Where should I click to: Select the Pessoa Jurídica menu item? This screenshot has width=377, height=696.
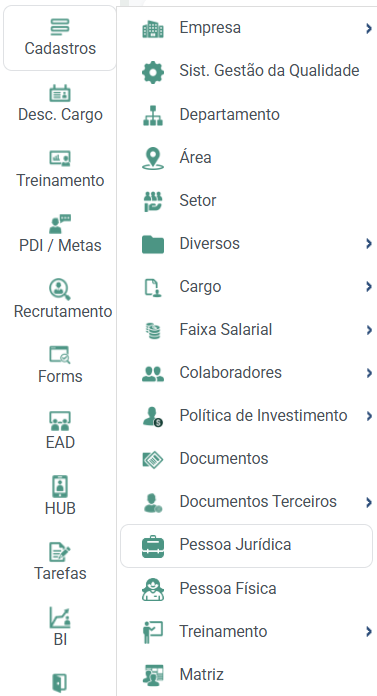pyautogui.click(x=246, y=546)
